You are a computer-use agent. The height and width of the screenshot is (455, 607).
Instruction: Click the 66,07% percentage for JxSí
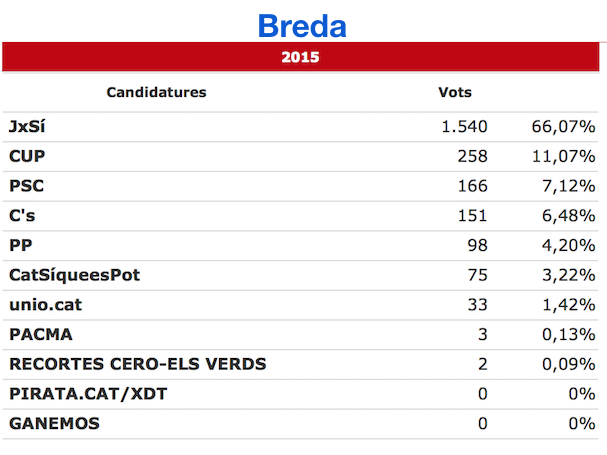coord(563,127)
